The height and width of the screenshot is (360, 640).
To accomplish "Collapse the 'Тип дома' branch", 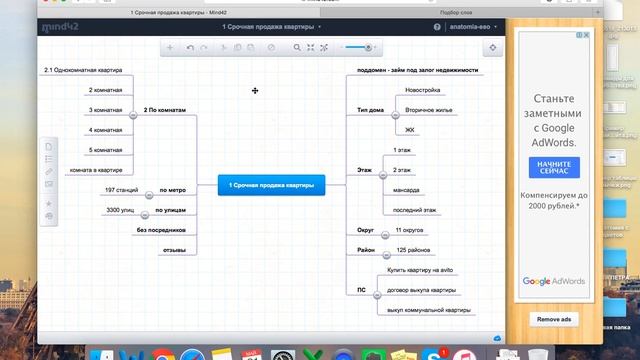I will pos(395,116).
